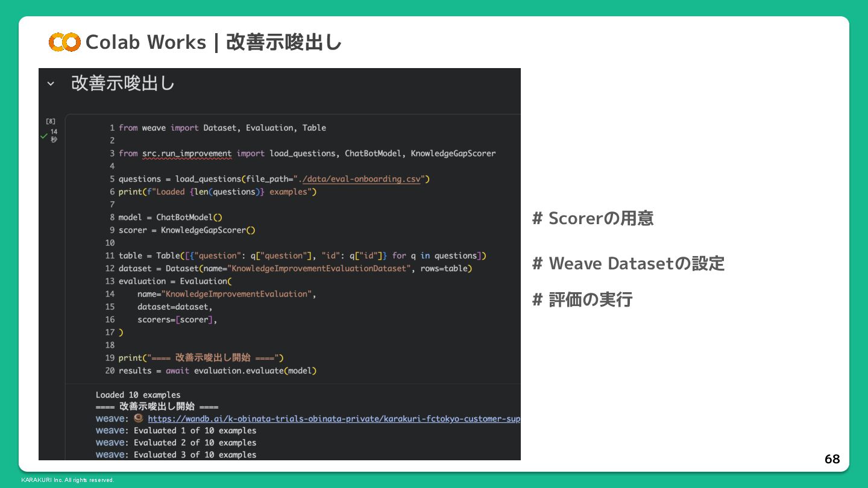Click the output line "==== 改善示唆出し開始 ===="
The height and width of the screenshot is (488, 868).
point(157,407)
